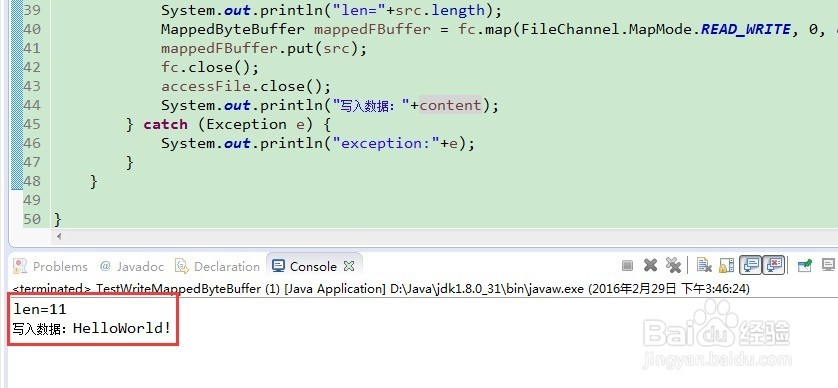Screen dimensions: 838x388
Task: Switch to the Javadoc tab
Action: pos(132,266)
